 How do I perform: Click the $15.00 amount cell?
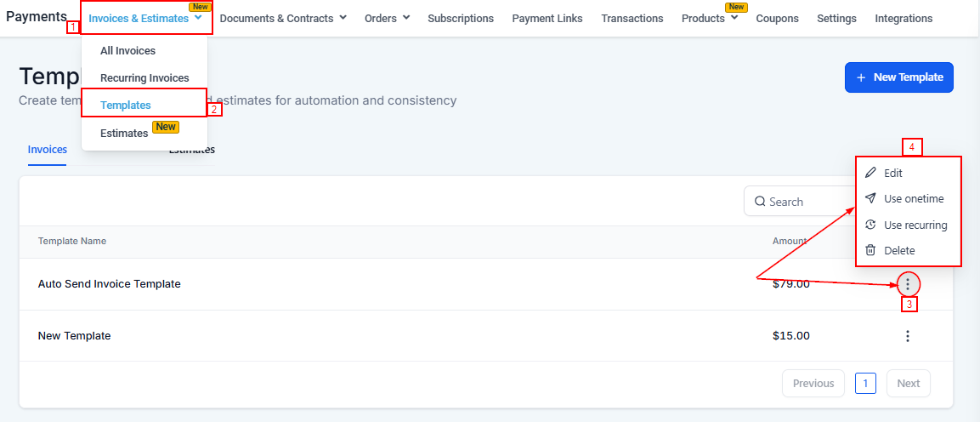pos(790,336)
